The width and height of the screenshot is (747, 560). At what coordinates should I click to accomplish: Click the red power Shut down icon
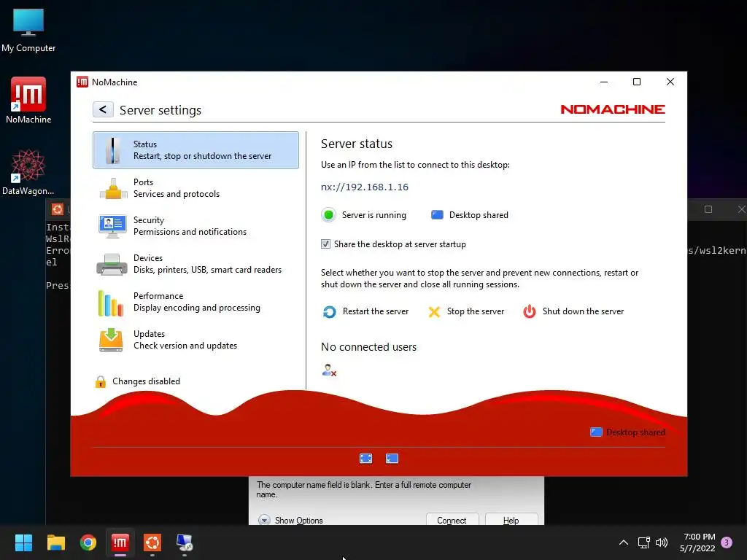pos(530,311)
